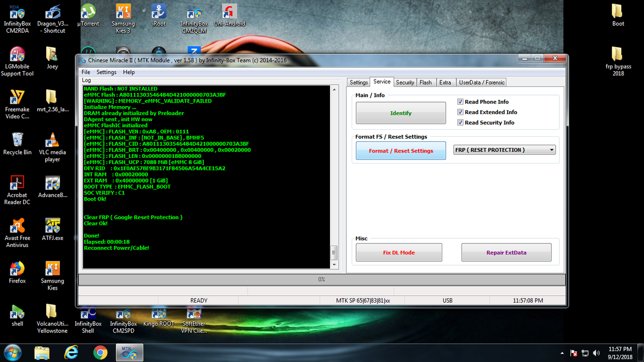This screenshot has height=362, width=644.
Task: Open InfinityBox CM2RDA desktop shortcut
Action: click(17, 19)
